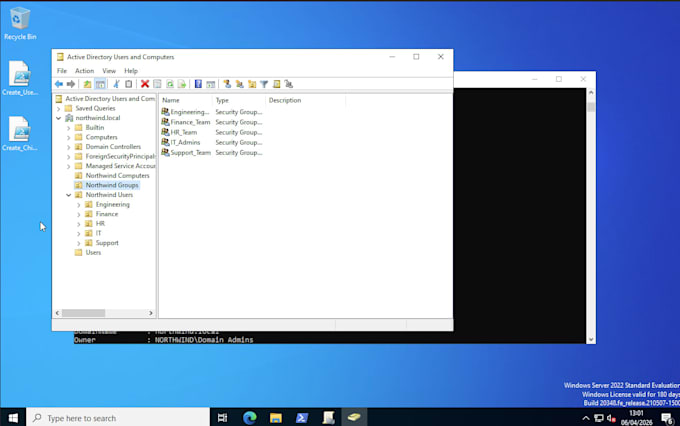Select the Users container in the tree
The image size is (680, 426).
click(93, 252)
